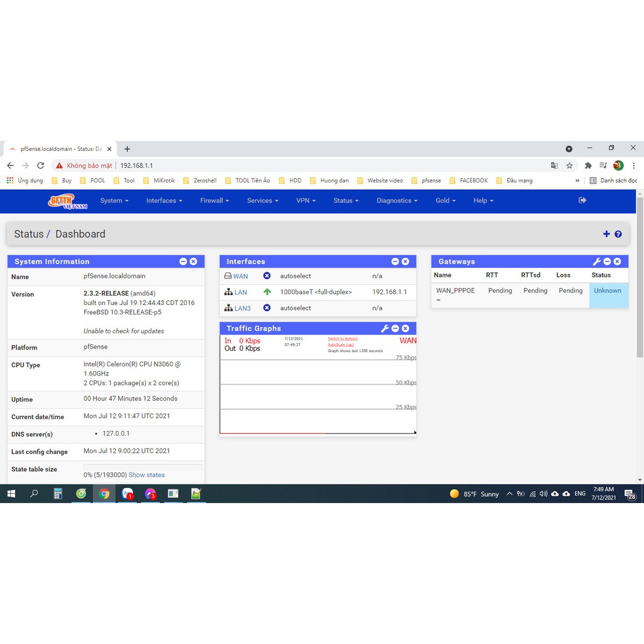Click the add widget plus icon
The image size is (644, 644).
click(x=606, y=234)
